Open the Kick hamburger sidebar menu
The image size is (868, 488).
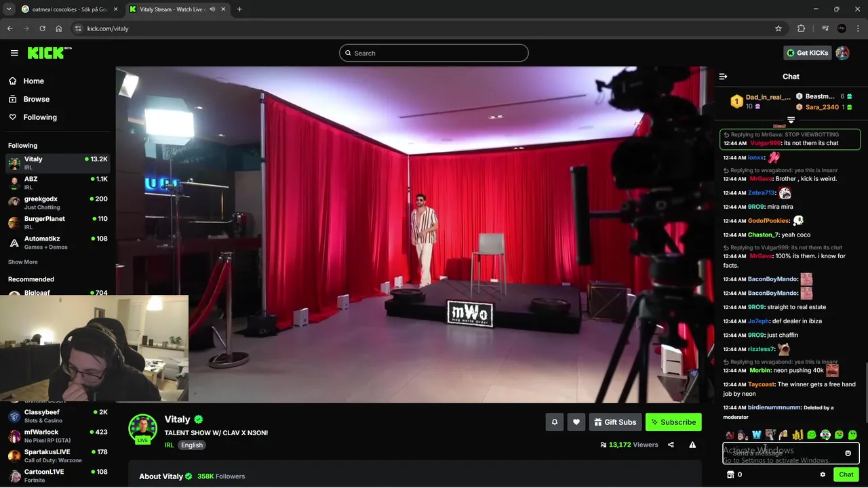coord(14,53)
